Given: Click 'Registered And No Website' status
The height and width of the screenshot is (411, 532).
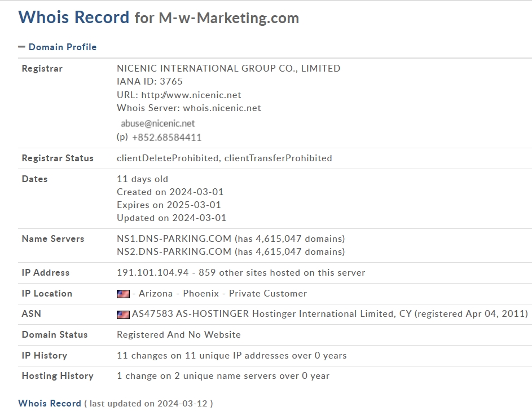Looking at the screenshot, I should tap(179, 335).
